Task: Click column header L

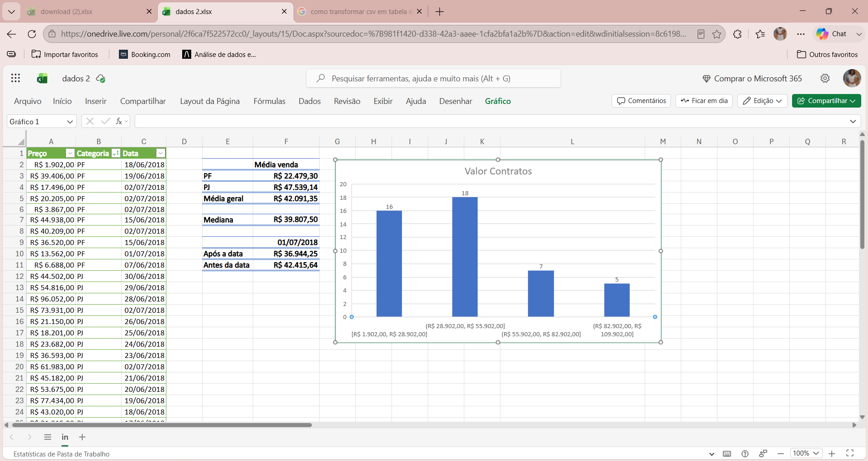Action: pos(572,141)
